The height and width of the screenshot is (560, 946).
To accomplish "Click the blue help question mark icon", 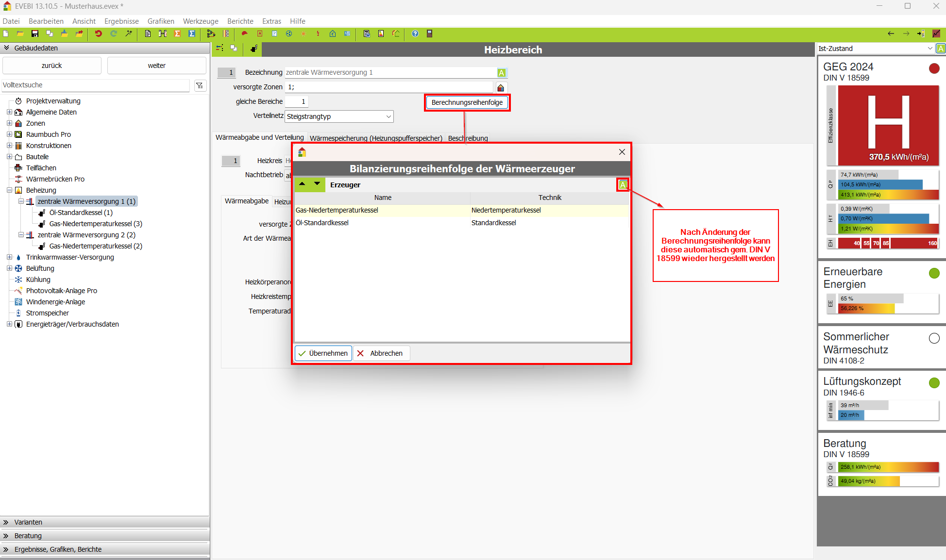I will [x=415, y=33].
